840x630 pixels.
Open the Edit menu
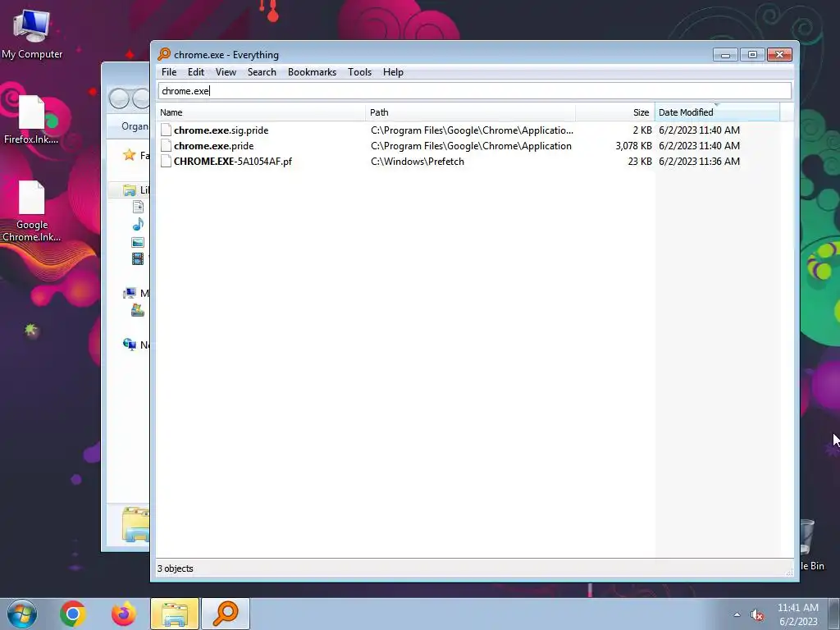pyautogui.click(x=195, y=72)
